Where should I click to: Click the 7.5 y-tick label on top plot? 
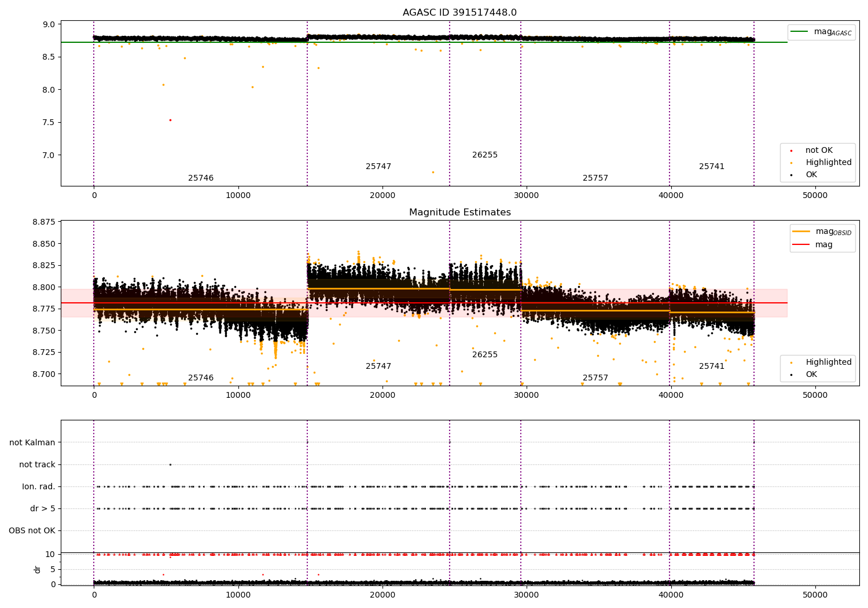point(49,122)
